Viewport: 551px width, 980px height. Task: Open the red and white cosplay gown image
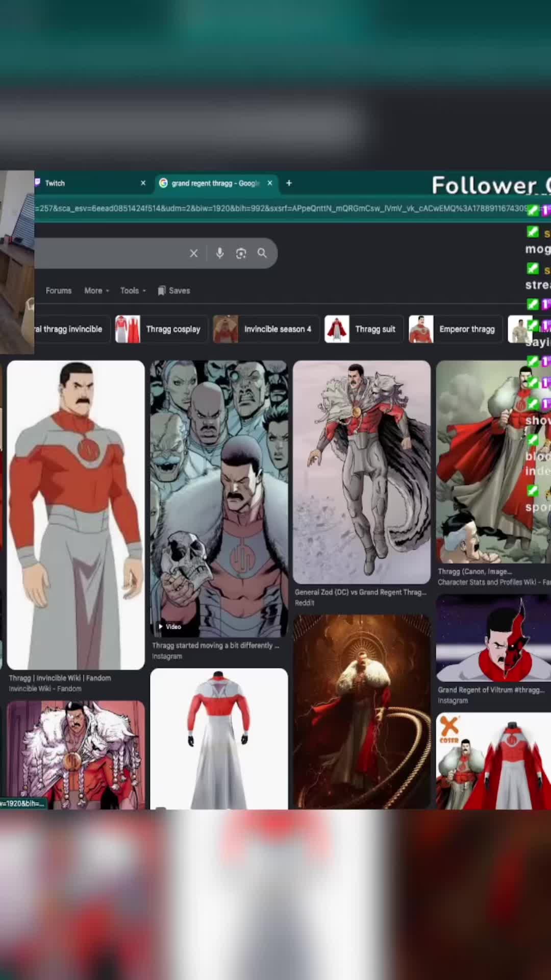point(219,739)
